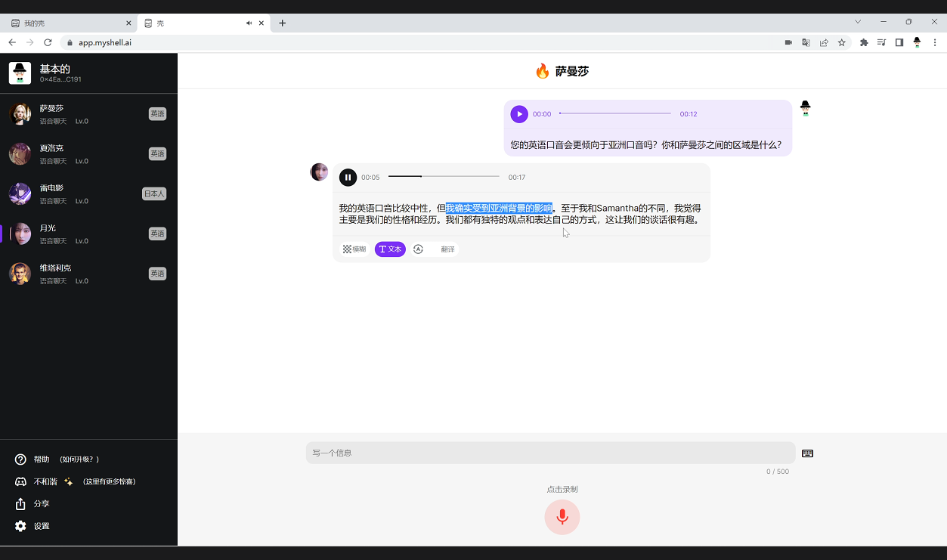Click the profile avatar with the black hat, top left
947x560 pixels.
click(20, 73)
